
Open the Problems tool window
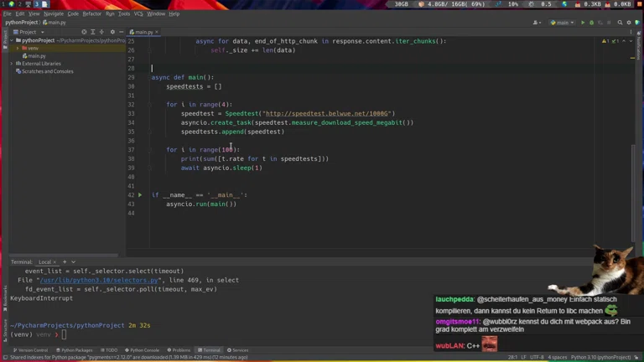179,350
